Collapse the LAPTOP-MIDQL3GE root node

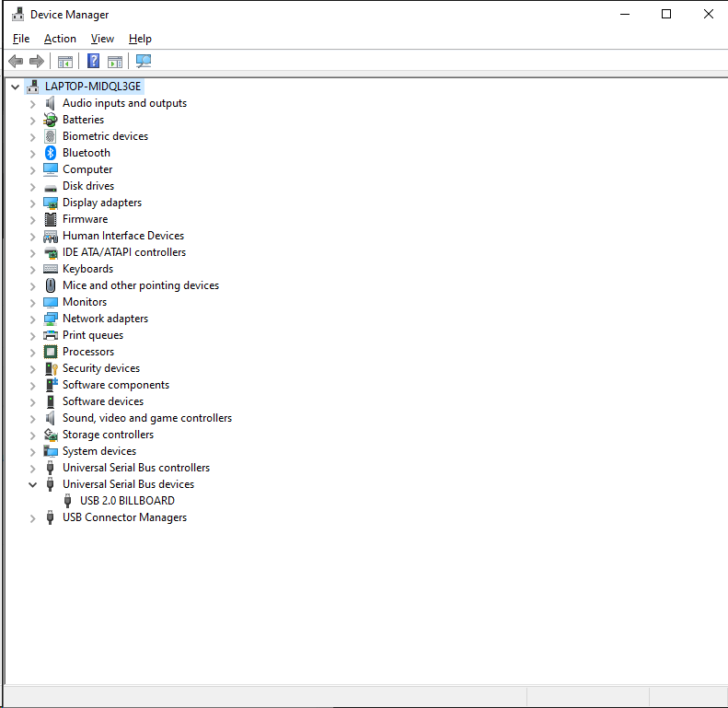pos(15,87)
